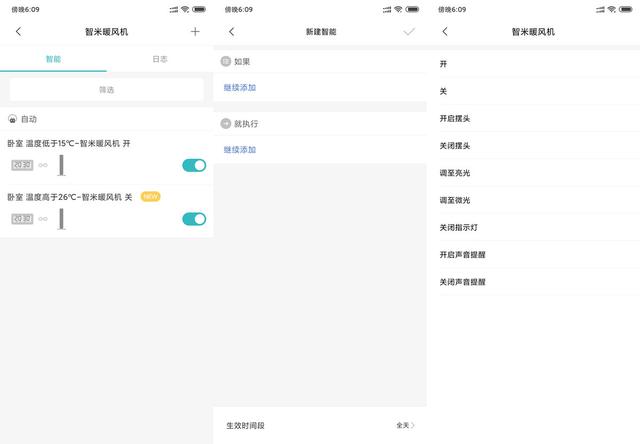Tap the 就执行 action icon
The width and height of the screenshot is (640, 444).
[x=226, y=123]
